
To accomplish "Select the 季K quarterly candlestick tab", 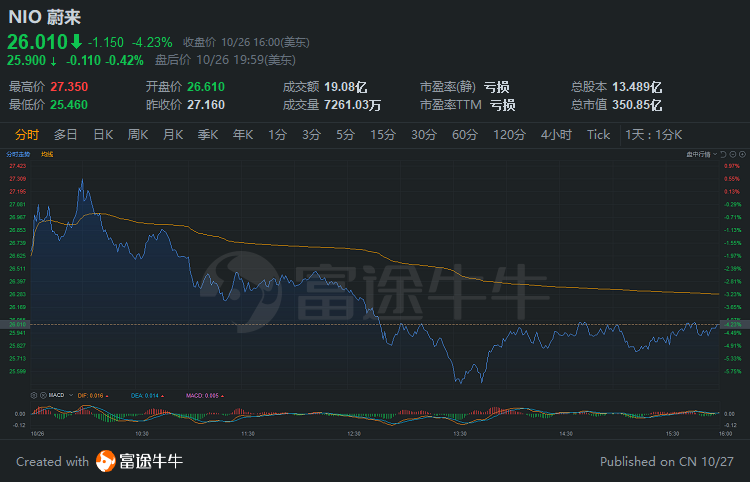I will (208, 135).
